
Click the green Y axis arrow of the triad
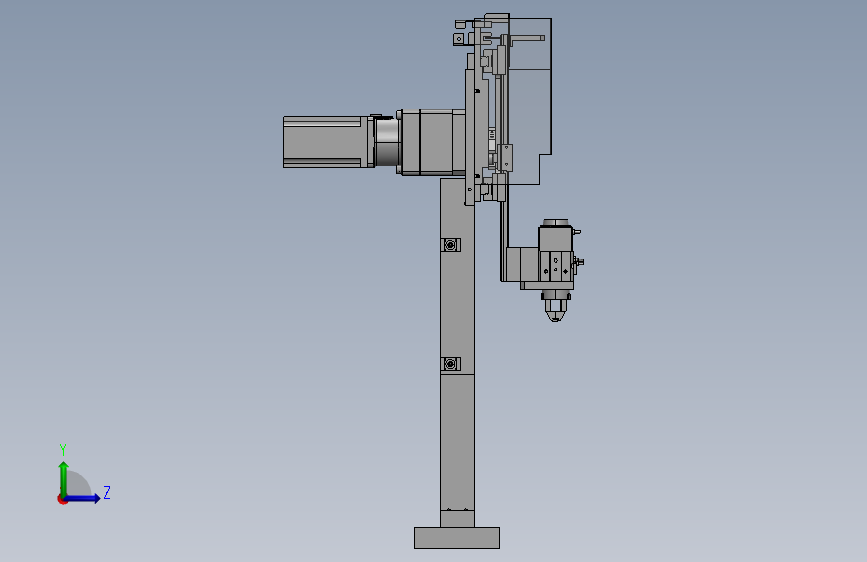click(x=63, y=478)
